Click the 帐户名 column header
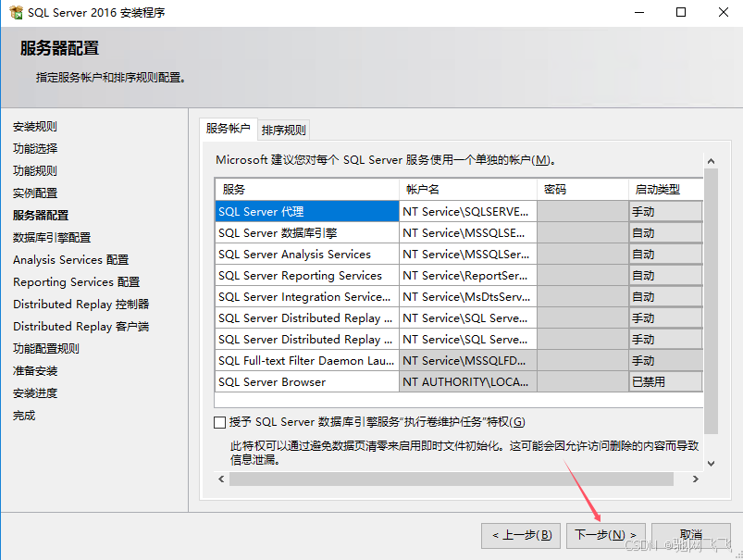Screen dimensions: 743x560 468,190
